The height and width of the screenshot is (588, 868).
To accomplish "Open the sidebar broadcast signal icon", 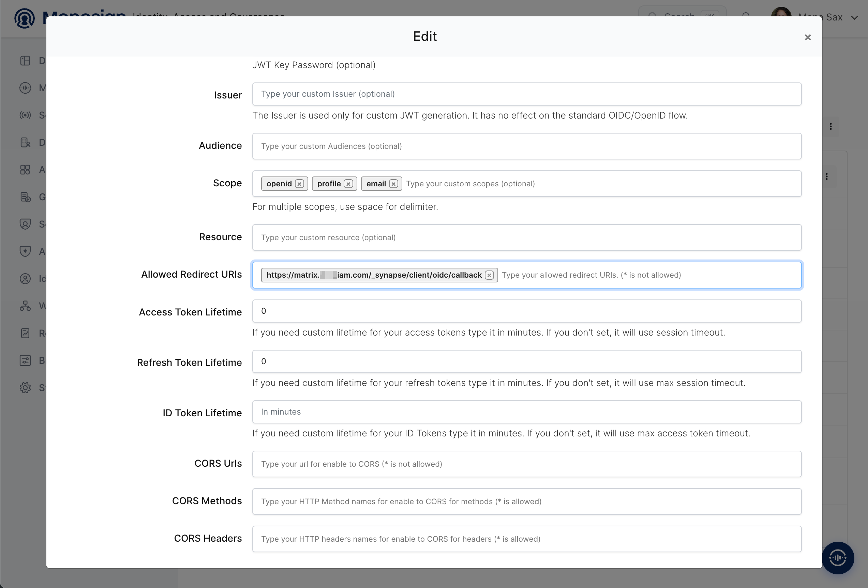I will point(25,115).
